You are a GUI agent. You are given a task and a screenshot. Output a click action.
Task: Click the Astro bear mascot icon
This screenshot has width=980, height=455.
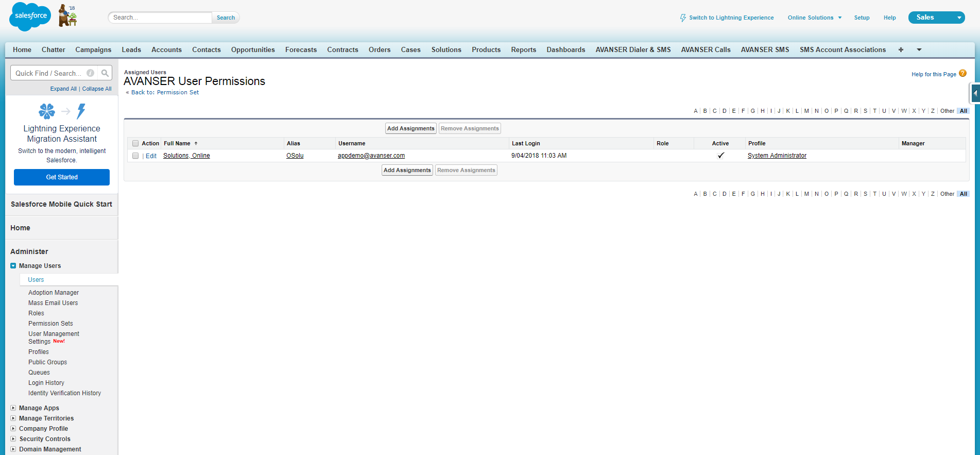pos(67,15)
